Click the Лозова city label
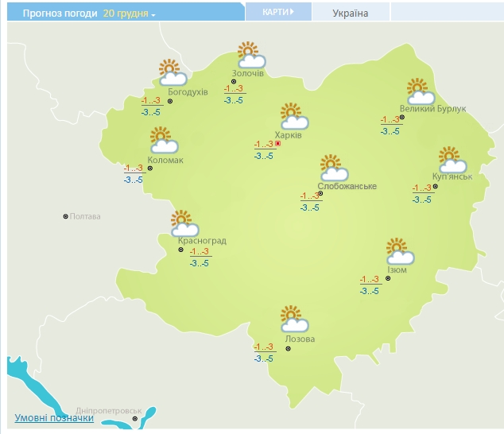The image size is (504, 434). click(x=300, y=339)
